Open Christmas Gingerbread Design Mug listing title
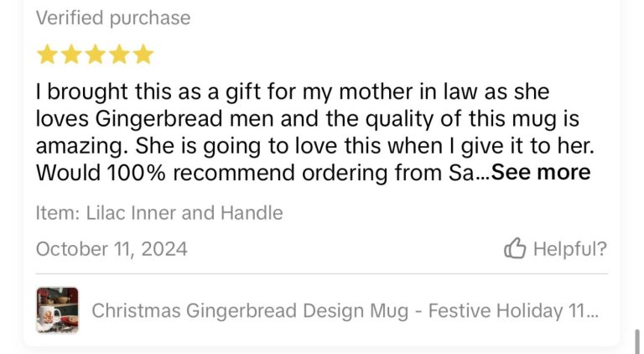644x354 pixels. [345, 310]
